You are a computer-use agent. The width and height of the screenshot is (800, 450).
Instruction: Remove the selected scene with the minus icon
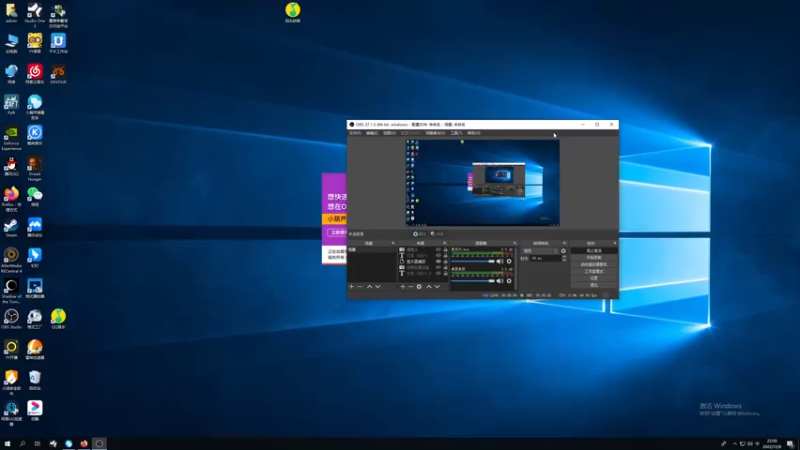(x=360, y=287)
